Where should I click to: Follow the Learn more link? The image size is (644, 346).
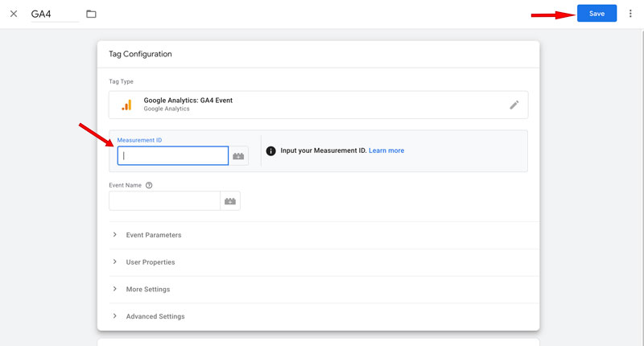tap(386, 150)
